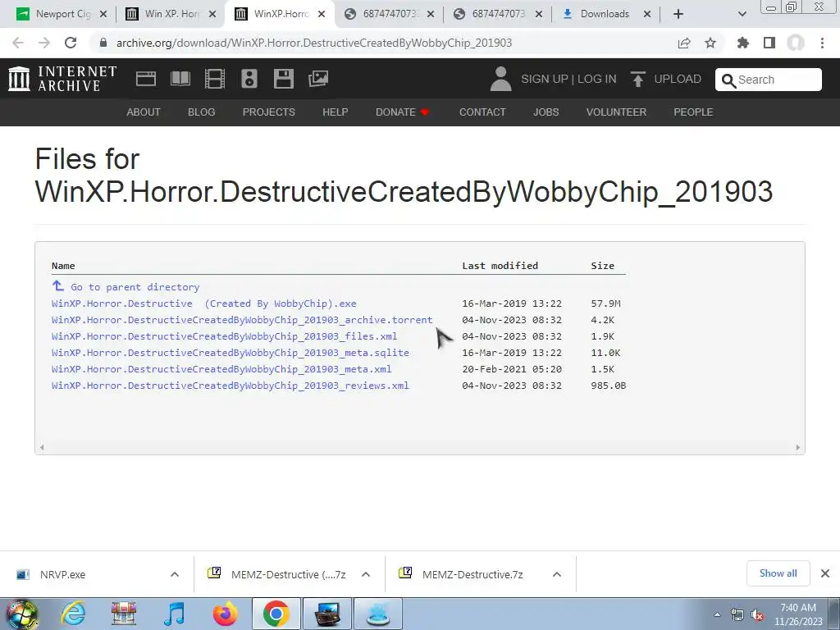Open the DONATE menu item
Image resolution: width=840 pixels, height=630 pixels.
pos(402,112)
